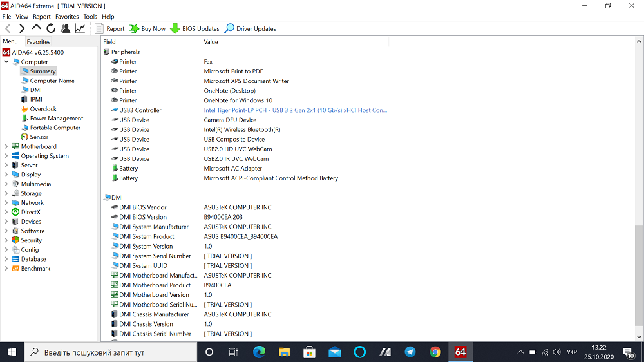Click the Devices icon in the tree
This screenshot has width=644, height=362.
click(15, 222)
